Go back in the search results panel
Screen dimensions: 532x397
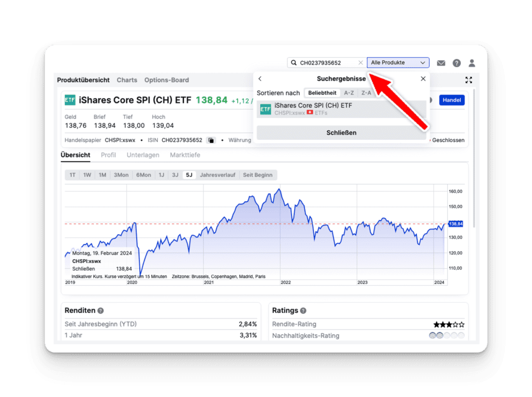(x=260, y=78)
